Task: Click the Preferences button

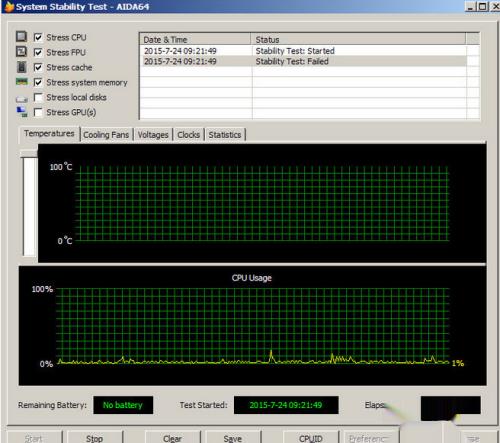Action: tap(370, 438)
